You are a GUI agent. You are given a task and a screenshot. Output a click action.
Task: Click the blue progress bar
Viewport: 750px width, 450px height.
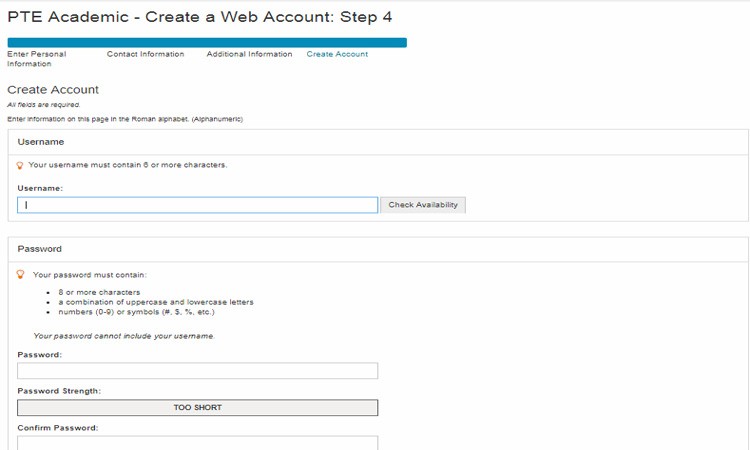pyautogui.click(x=207, y=43)
